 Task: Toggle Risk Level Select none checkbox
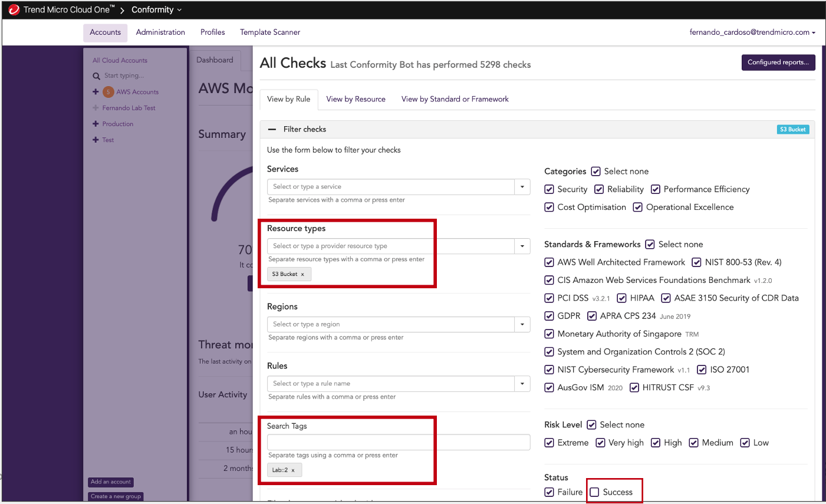point(592,425)
